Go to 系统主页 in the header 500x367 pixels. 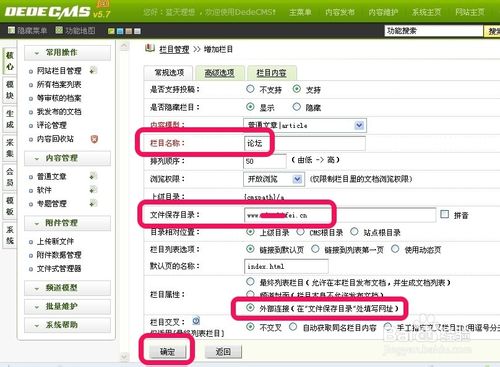[x=426, y=12]
